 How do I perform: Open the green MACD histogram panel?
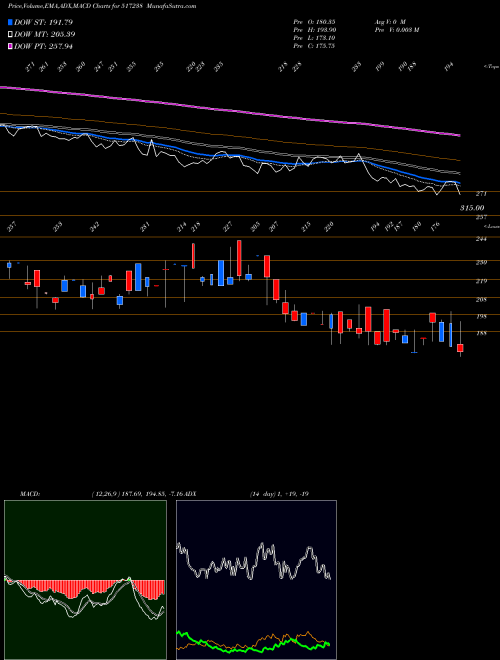(85, 580)
